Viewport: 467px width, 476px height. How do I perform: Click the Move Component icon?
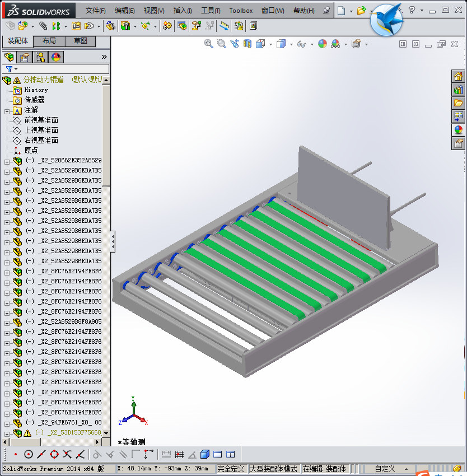point(88,26)
